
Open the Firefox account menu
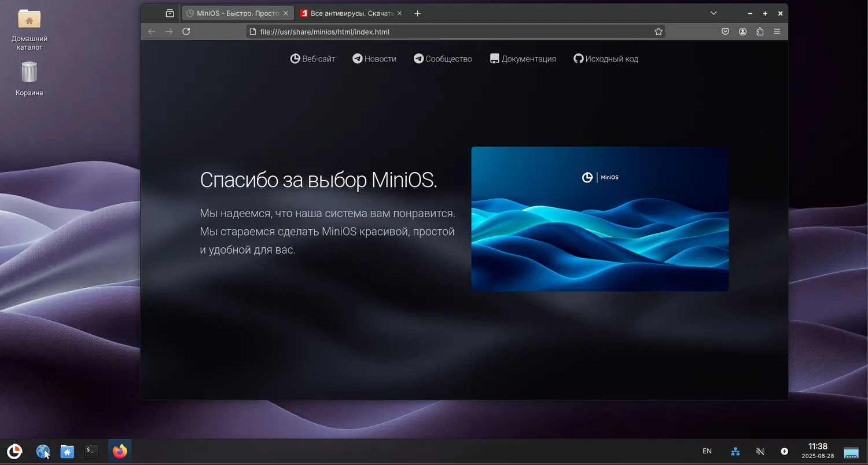(742, 32)
